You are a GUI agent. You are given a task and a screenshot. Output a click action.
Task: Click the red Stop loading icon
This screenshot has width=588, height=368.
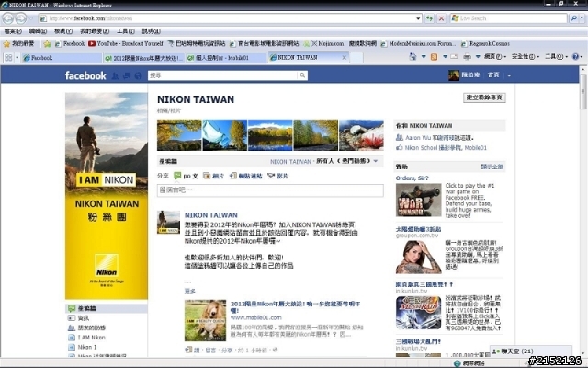[x=441, y=18]
